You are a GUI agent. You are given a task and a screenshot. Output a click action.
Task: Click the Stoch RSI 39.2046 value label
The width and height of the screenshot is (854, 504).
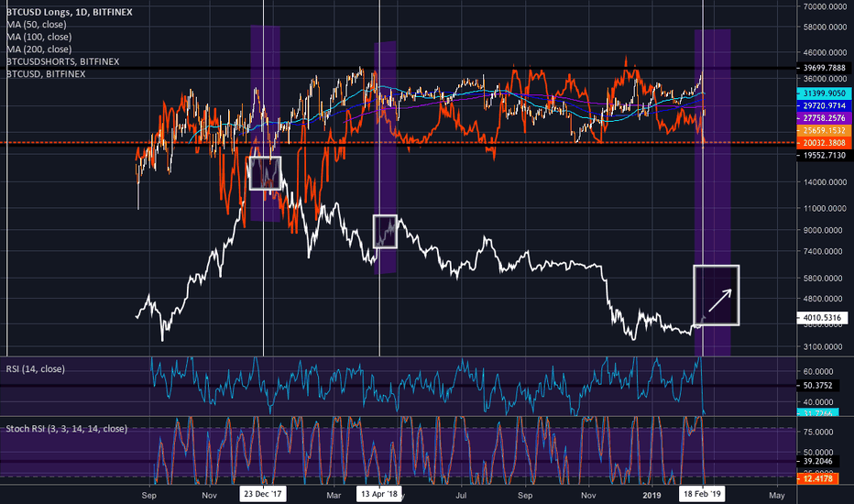coord(817,461)
